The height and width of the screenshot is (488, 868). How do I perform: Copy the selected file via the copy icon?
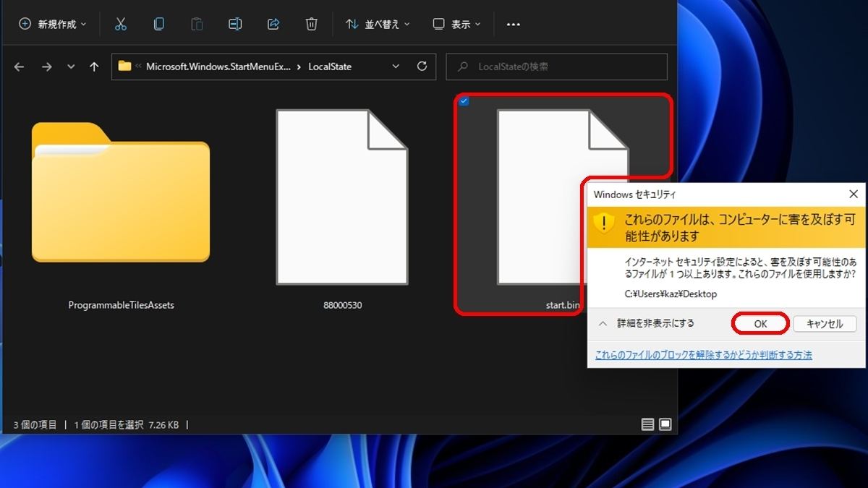[159, 24]
